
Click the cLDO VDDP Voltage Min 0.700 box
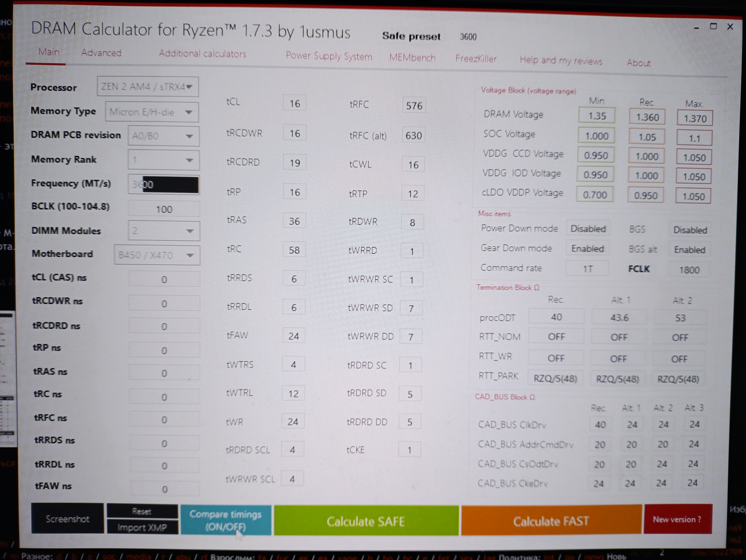click(595, 194)
